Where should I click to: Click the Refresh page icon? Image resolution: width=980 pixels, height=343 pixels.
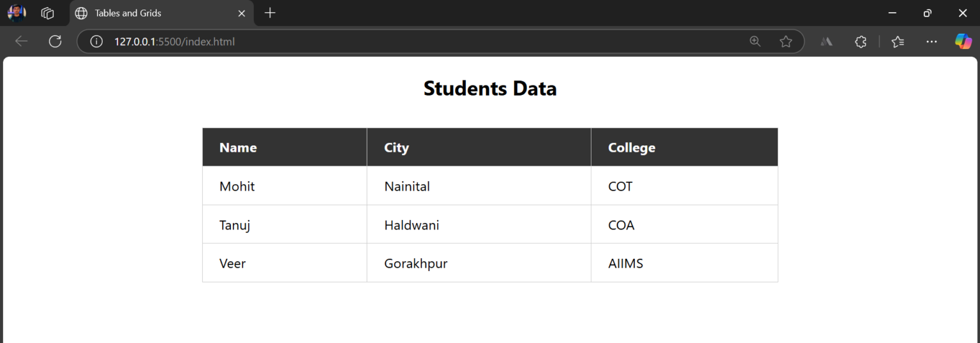coord(56,41)
